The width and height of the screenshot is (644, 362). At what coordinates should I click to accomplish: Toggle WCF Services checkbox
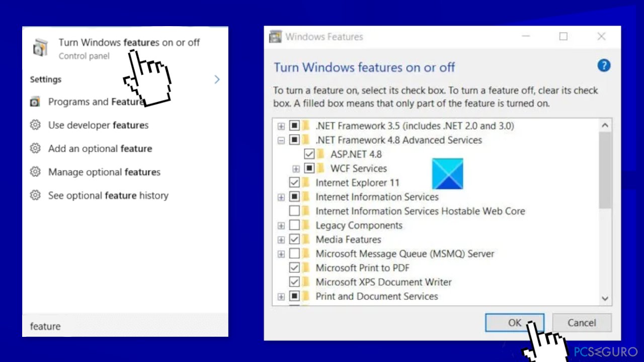click(x=309, y=168)
